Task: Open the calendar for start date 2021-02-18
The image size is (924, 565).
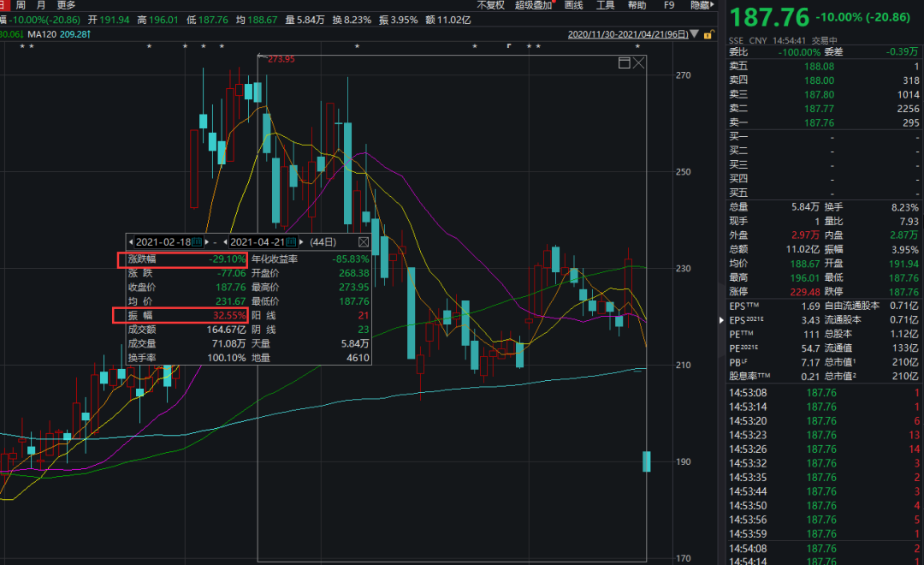Action: tap(196, 242)
